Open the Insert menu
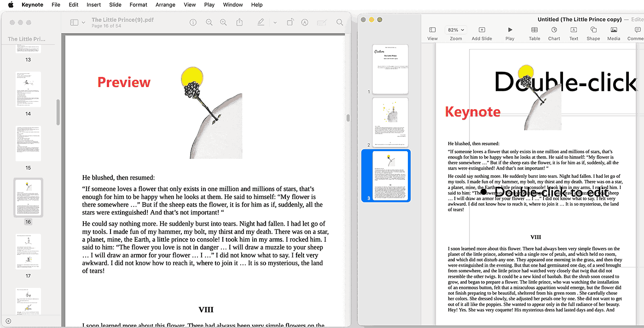Image resolution: width=644 pixels, height=328 pixels. 94,5
